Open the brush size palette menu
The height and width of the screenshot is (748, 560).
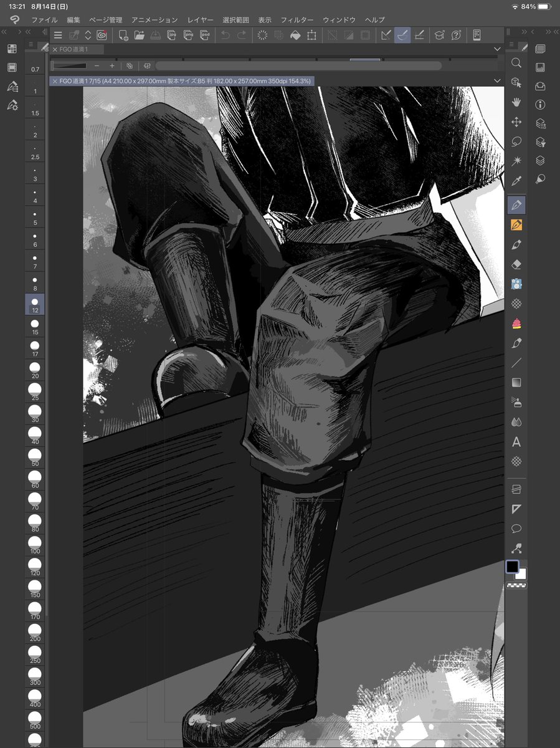[x=30, y=44]
